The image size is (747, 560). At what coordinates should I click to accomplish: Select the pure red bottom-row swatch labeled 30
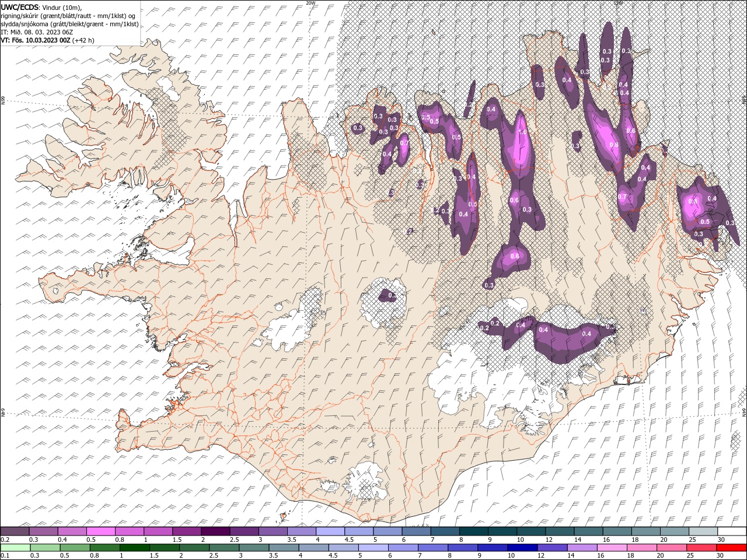click(x=731, y=548)
